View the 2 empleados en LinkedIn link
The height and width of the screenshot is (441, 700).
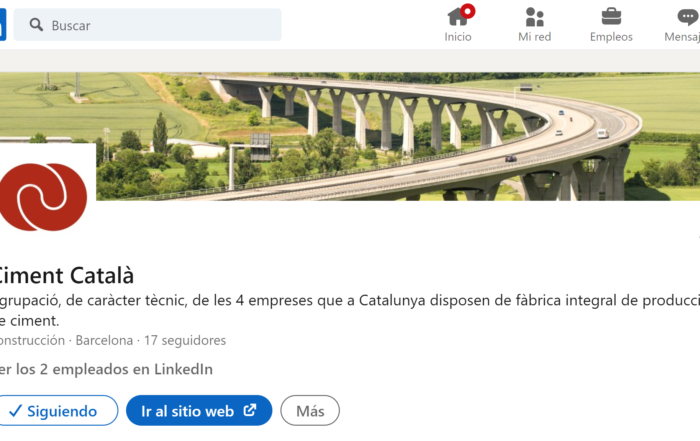tap(105, 370)
